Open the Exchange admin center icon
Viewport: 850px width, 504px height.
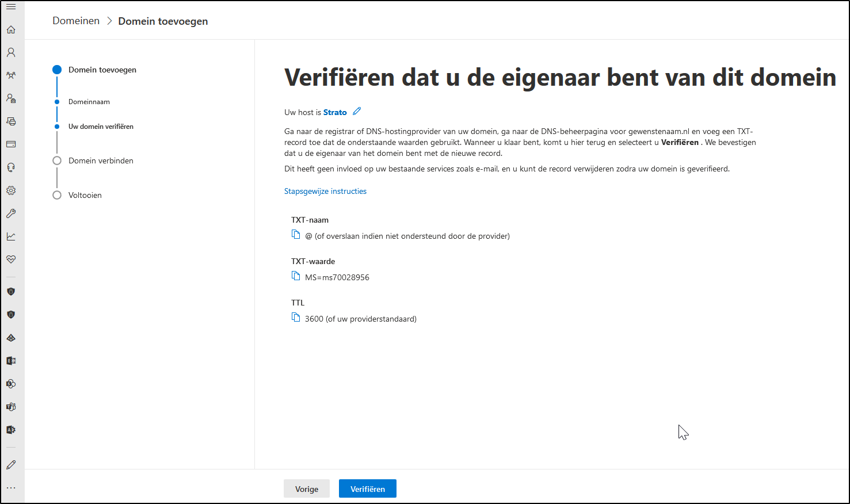pos(11,361)
